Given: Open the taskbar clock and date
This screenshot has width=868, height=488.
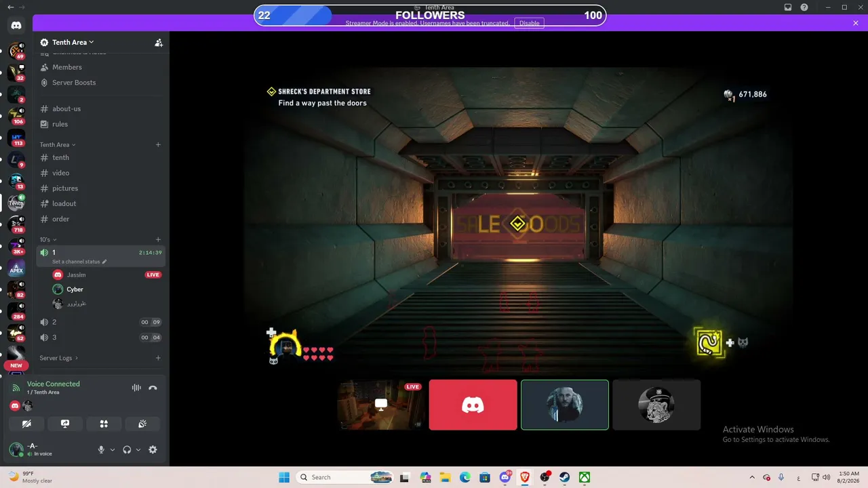Looking at the screenshot, I should point(849,477).
